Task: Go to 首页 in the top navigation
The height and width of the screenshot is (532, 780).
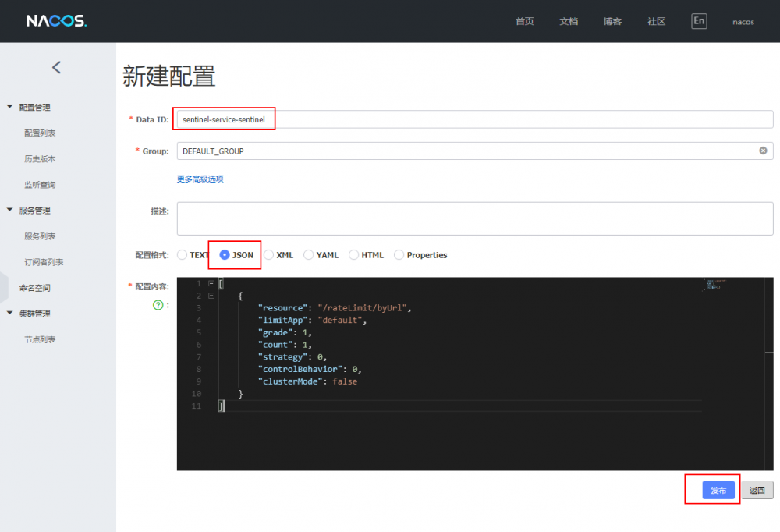Action: (x=524, y=21)
